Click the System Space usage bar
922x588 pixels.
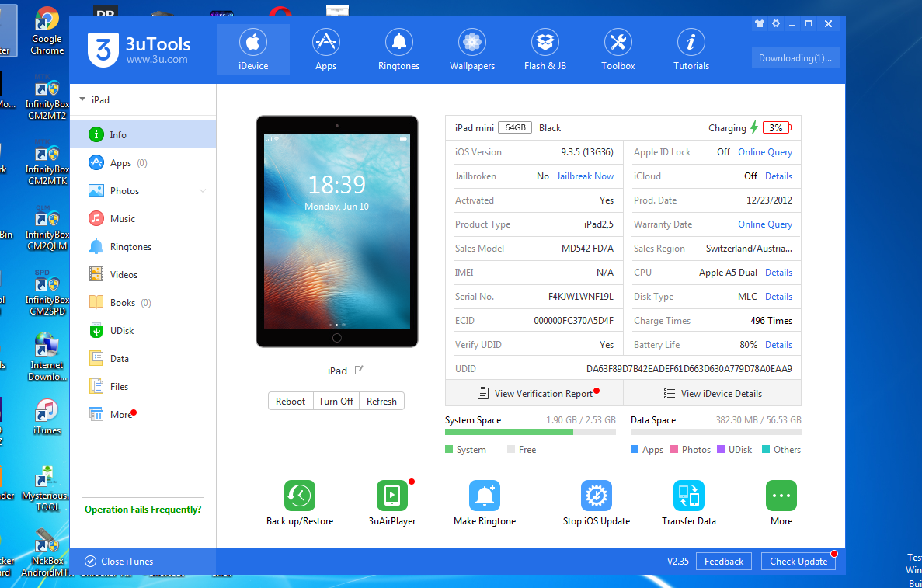[x=531, y=432]
